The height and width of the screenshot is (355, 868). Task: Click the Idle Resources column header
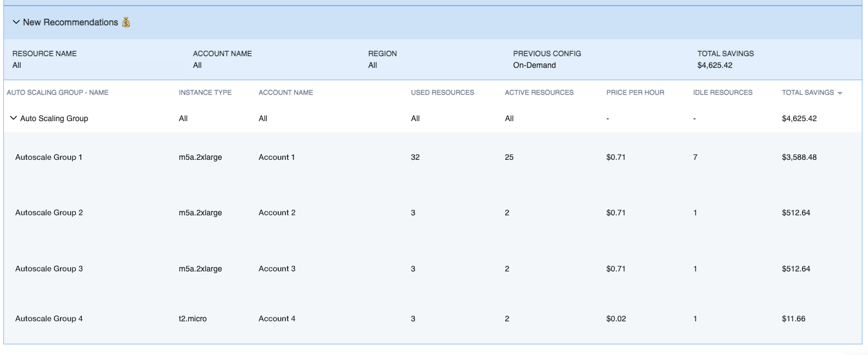pyautogui.click(x=723, y=93)
